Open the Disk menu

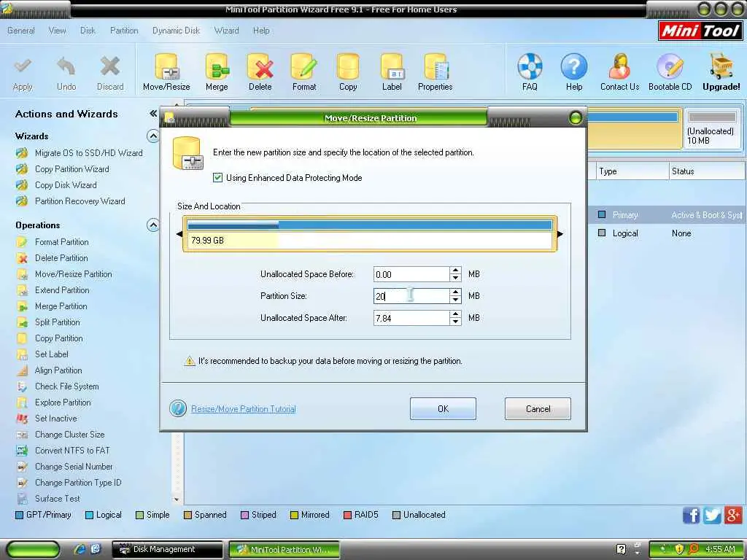point(88,31)
